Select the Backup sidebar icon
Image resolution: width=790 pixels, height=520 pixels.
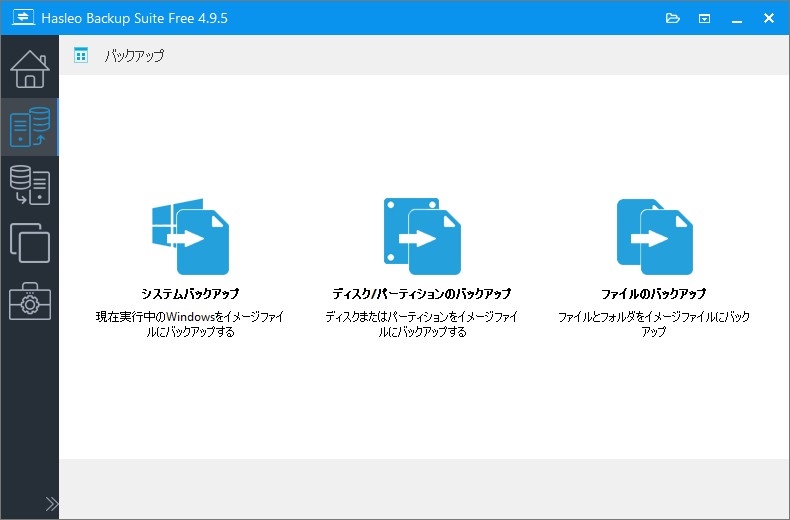(x=30, y=127)
